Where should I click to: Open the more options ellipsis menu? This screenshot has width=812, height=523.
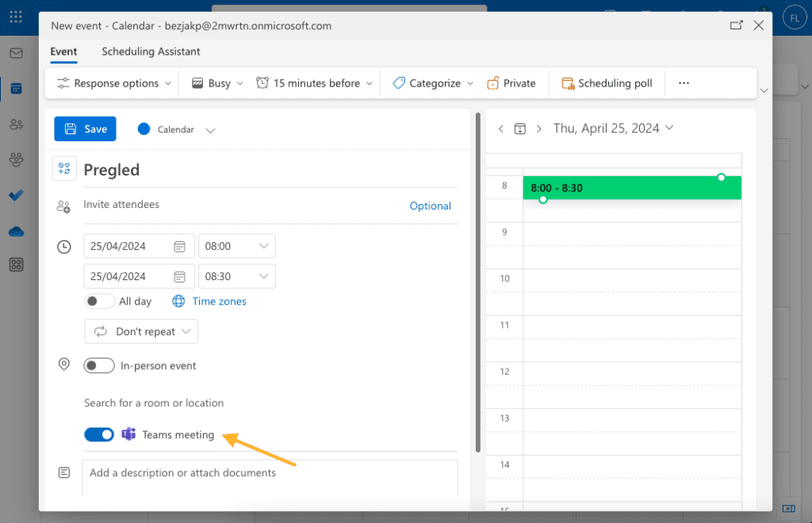tap(684, 83)
